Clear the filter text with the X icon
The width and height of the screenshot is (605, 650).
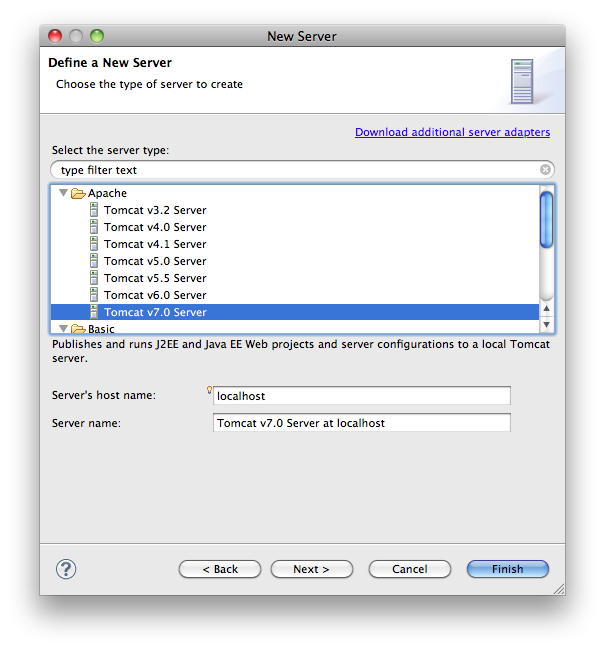pos(545,170)
